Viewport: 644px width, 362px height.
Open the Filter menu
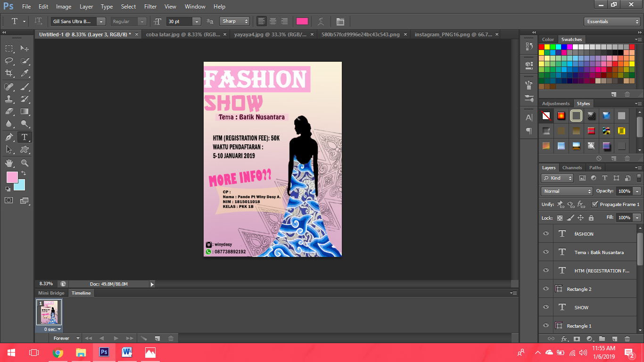point(150,7)
